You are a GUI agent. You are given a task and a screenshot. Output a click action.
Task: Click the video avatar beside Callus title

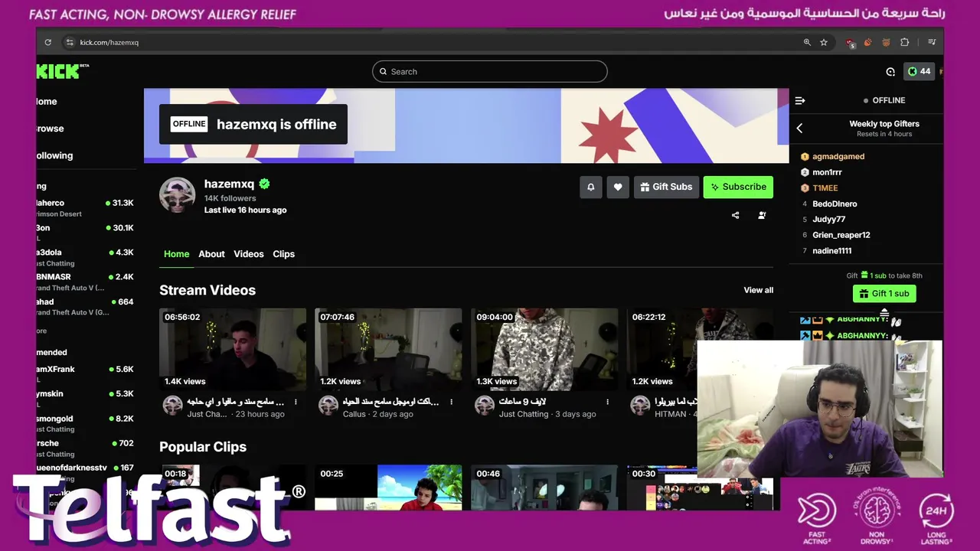tap(328, 406)
